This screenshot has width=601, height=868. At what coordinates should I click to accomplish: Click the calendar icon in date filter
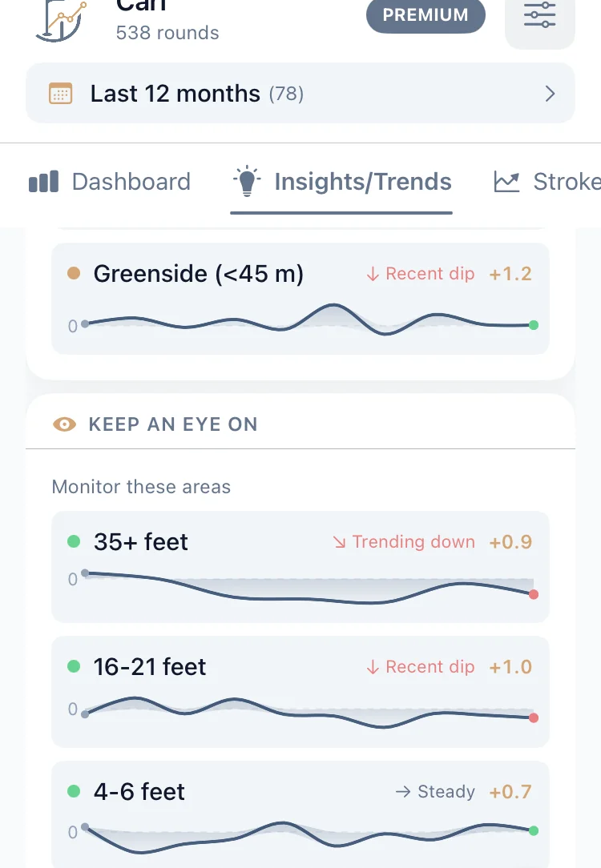point(61,94)
